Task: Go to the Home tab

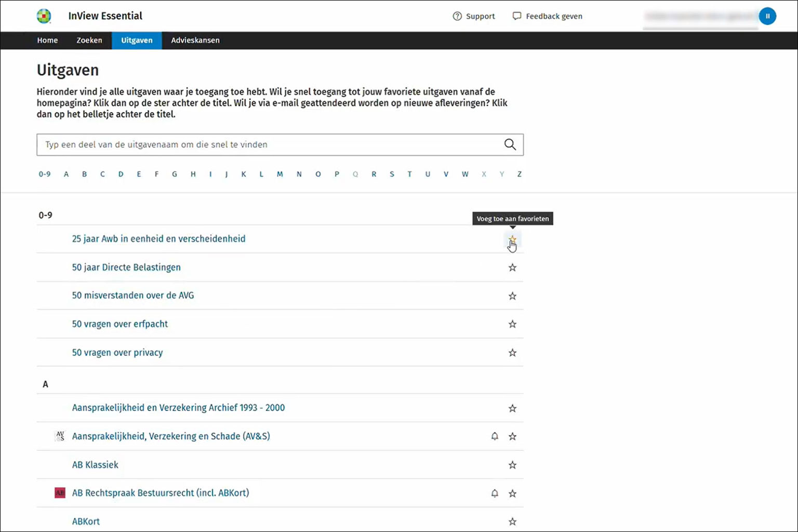Action: point(47,41)
